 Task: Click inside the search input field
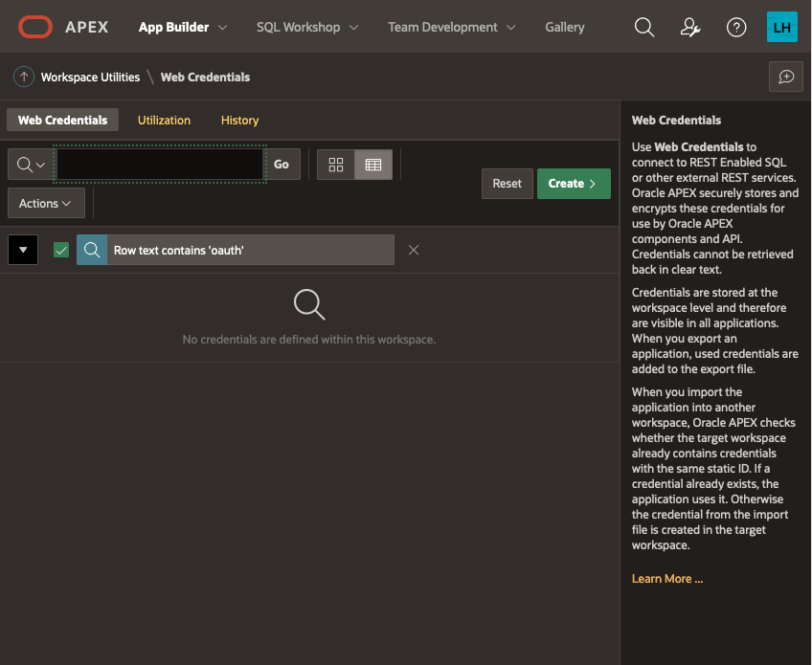[x=158, y=164]
